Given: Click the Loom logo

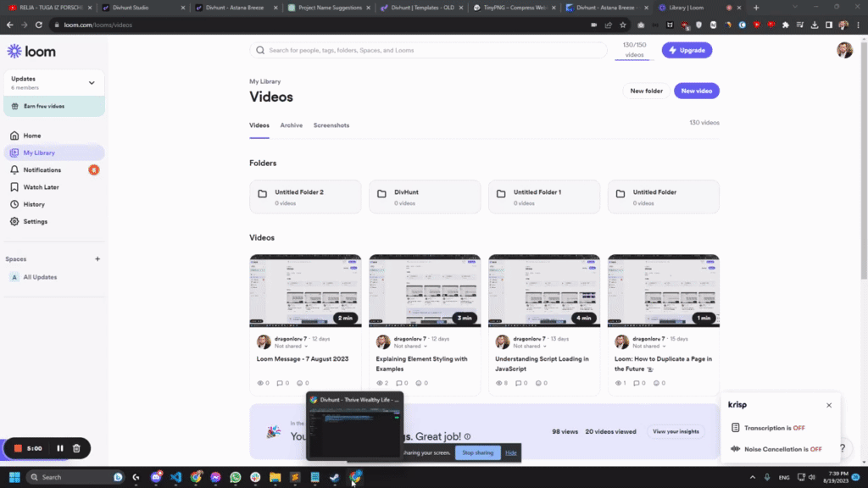Looking at the screenshot, I should pyautogui.click(x=31, y=52).
